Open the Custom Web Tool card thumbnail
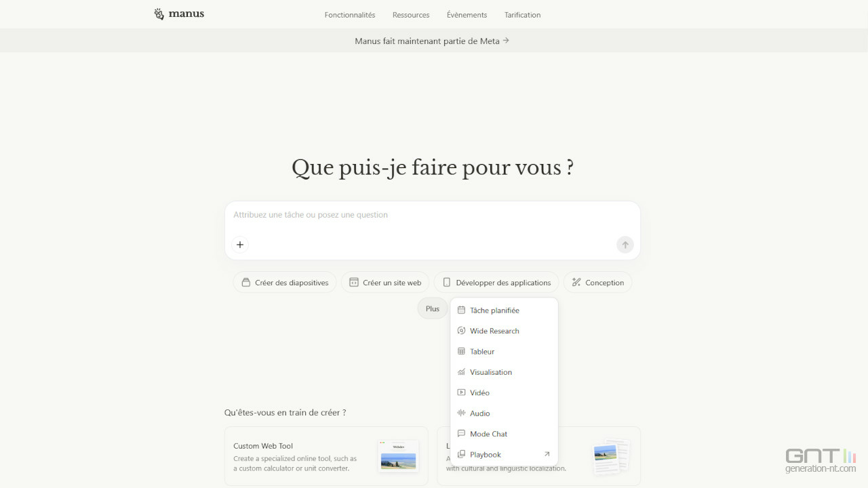 398,456
